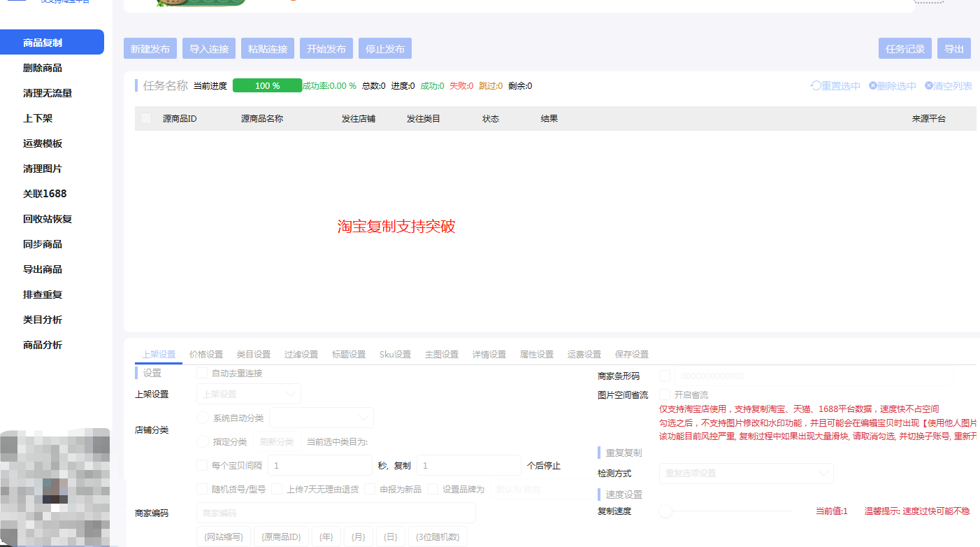Switch to the 主图设置 tab
This screenshot has height=547, width=980.
(x=442, y=355)
